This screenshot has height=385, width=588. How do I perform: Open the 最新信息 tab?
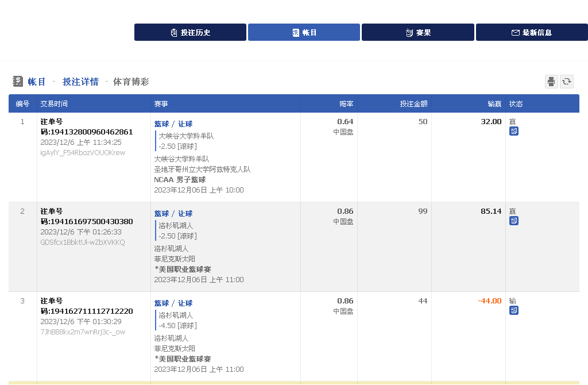coord(532,32)
